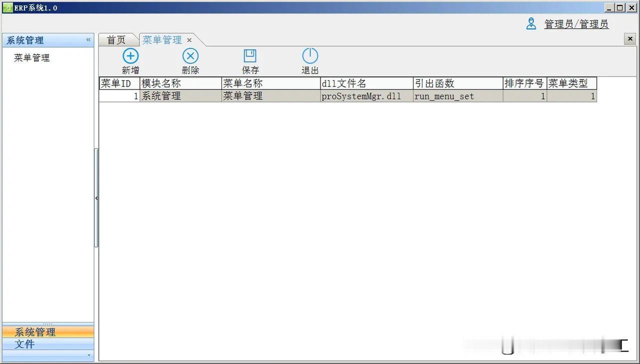
Task: Close all tabs with the right-side x button
Action: tap(630, 39)
